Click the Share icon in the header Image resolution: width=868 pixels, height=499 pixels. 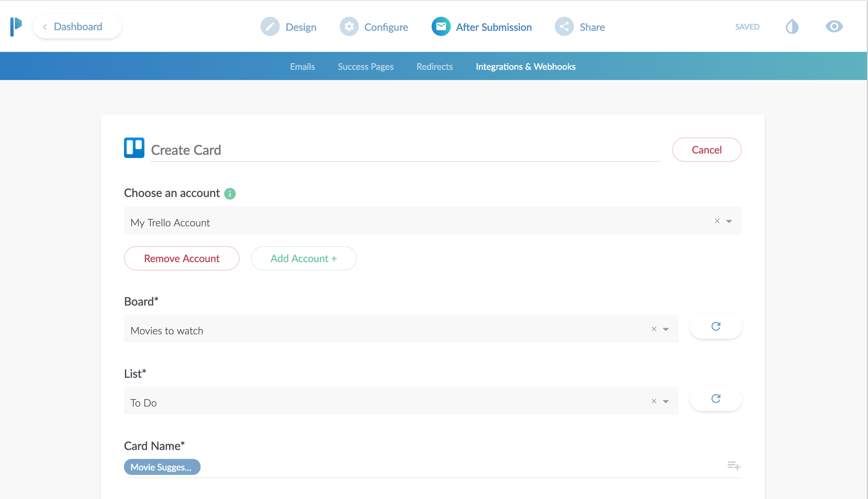[x=564, y=27]
